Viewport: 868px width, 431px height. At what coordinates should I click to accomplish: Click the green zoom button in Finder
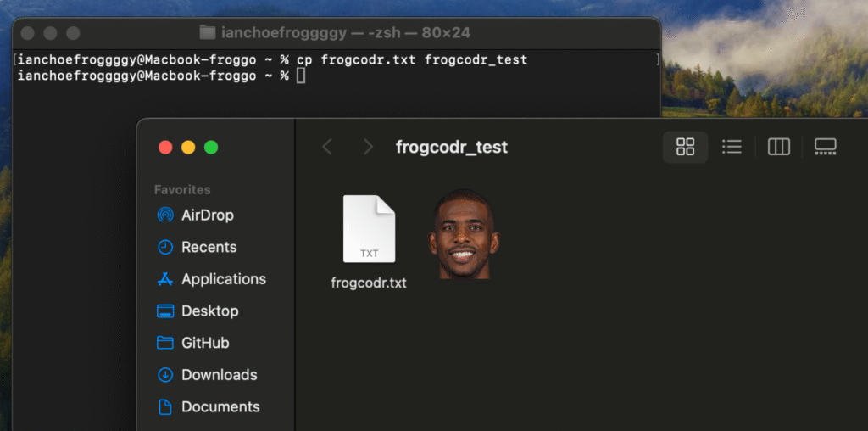211,148
